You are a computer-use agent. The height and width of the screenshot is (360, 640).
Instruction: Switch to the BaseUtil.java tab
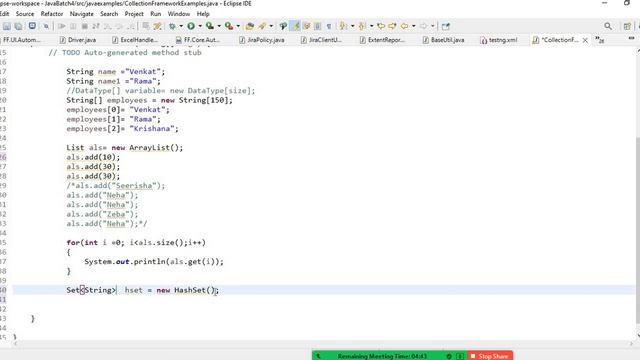pyautogui.click(x=443, y=40)
